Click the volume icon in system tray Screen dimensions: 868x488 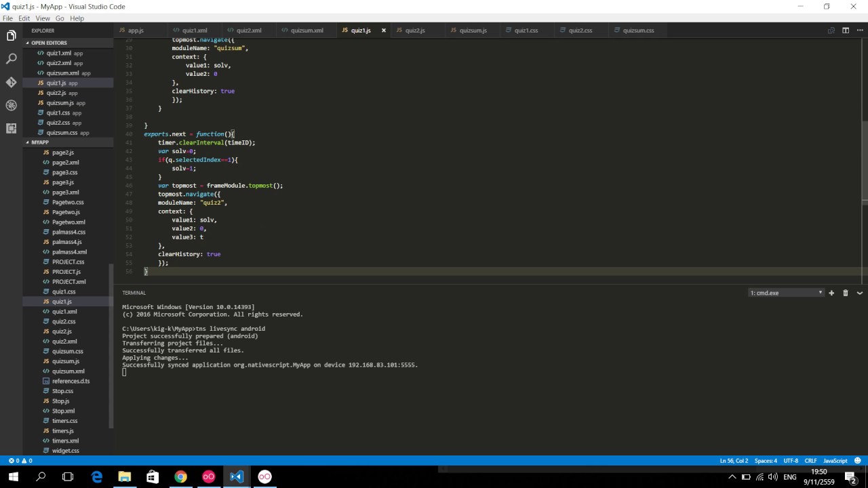tap(772, 477)
